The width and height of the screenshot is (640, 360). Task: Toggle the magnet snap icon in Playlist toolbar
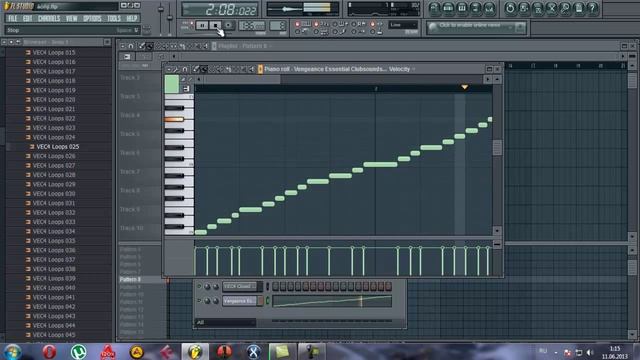tap(131, 46)
